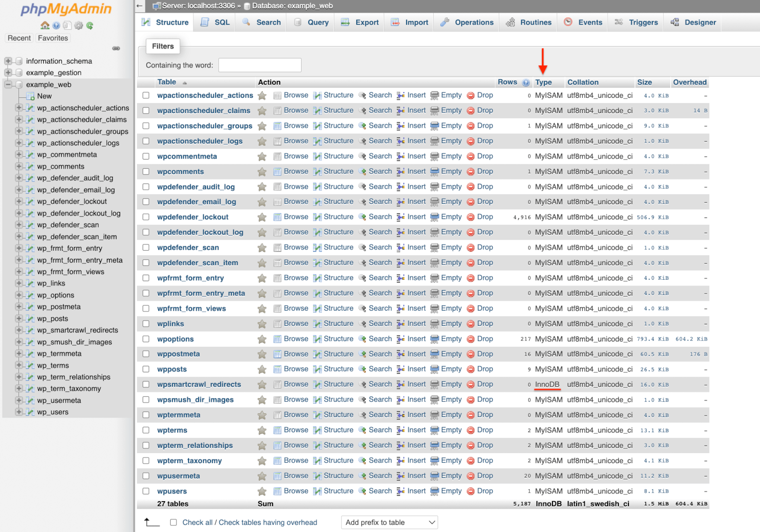Screen dimensions: 760x532
Task: Type in the Containing the word field
Action: coord(259,65)
